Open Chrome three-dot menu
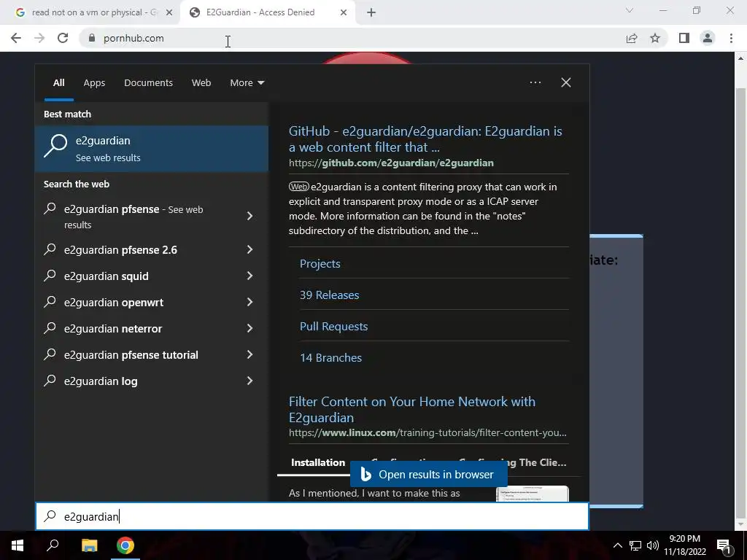The height and width of the screenshot is (560, 747). click(731, 38)
